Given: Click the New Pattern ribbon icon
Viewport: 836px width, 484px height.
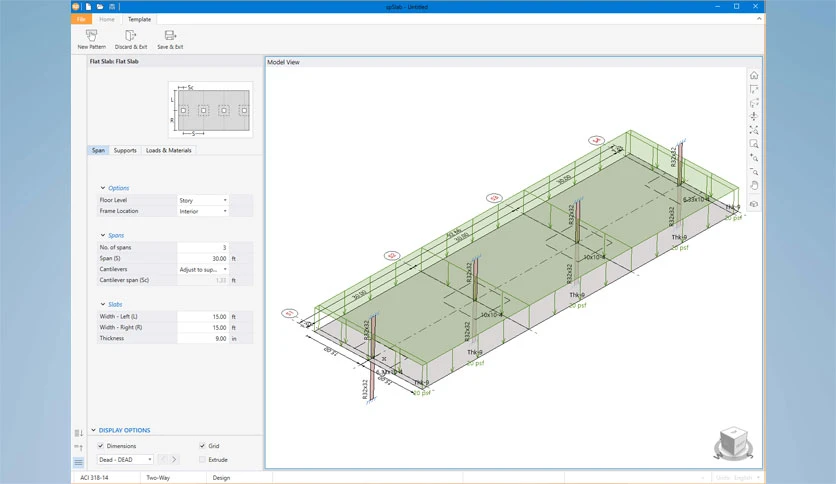Looking at the screenshot, I should coord(91,36).
